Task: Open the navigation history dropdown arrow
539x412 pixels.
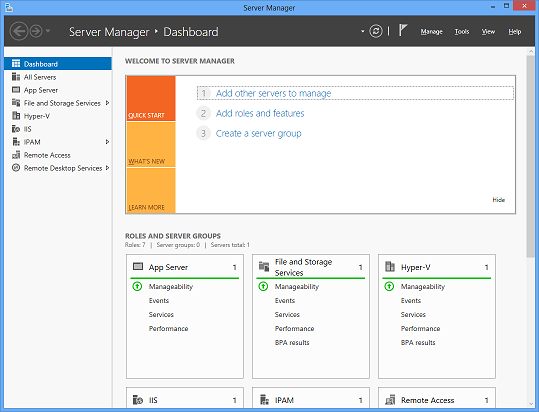Action: (48, 31)
